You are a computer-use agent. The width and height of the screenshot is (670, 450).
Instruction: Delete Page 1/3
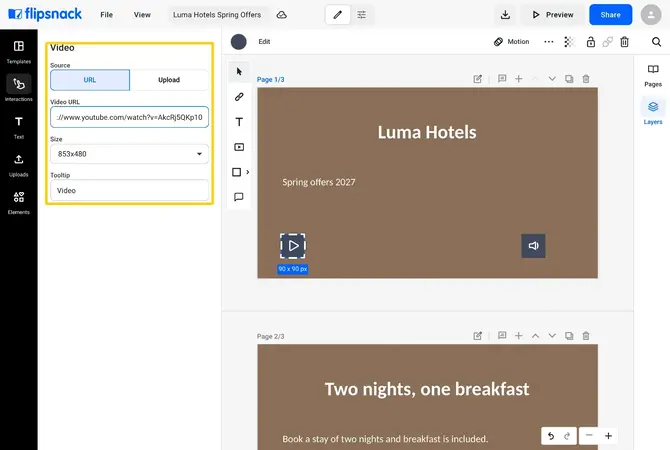click(586, 79)
